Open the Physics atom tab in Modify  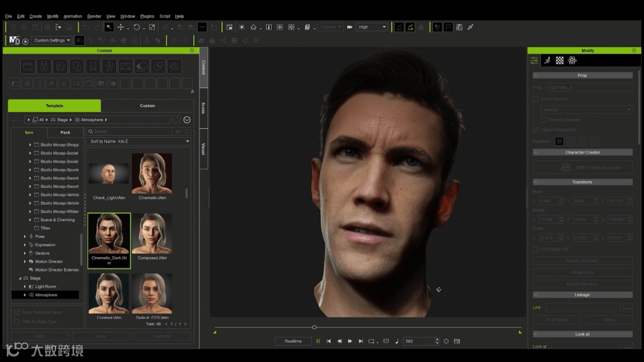[572, 60]
